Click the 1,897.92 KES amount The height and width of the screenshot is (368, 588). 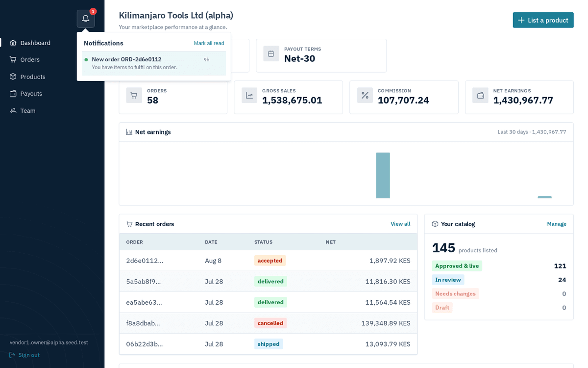point(390,261)
